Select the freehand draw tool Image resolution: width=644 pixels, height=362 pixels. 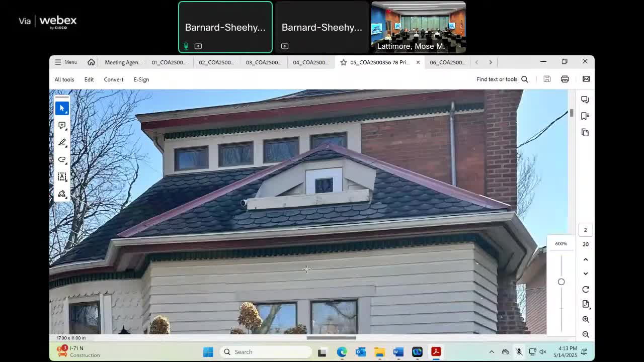62,159
